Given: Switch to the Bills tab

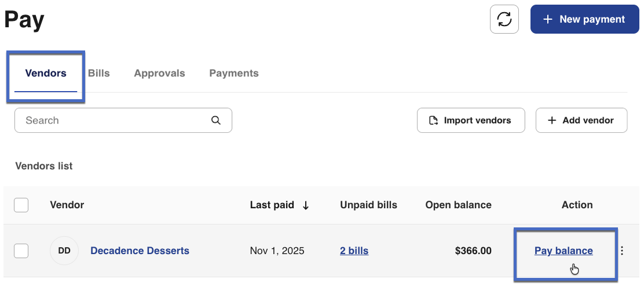Looking at the screenshot, I should click(99, 73).
